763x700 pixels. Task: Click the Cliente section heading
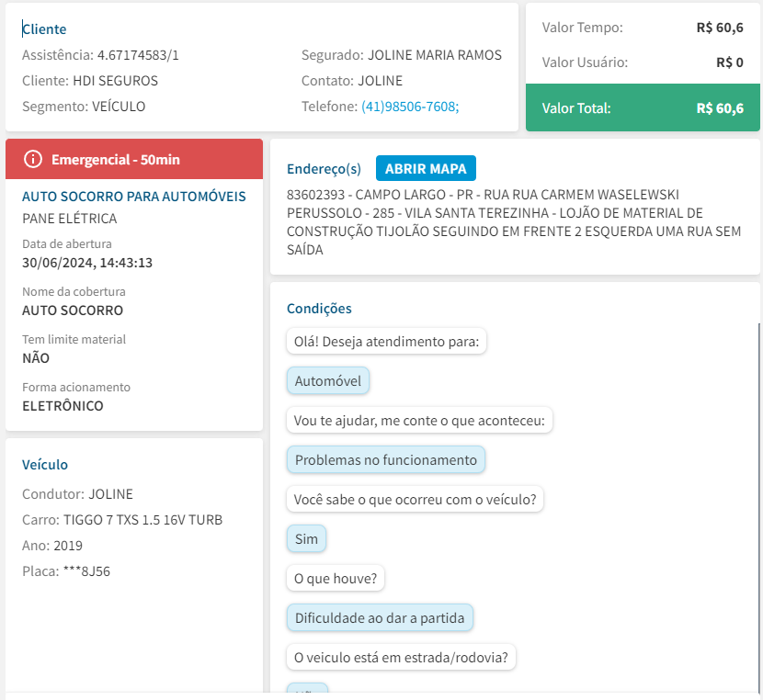pyautogui.click(x=44, y=29)
